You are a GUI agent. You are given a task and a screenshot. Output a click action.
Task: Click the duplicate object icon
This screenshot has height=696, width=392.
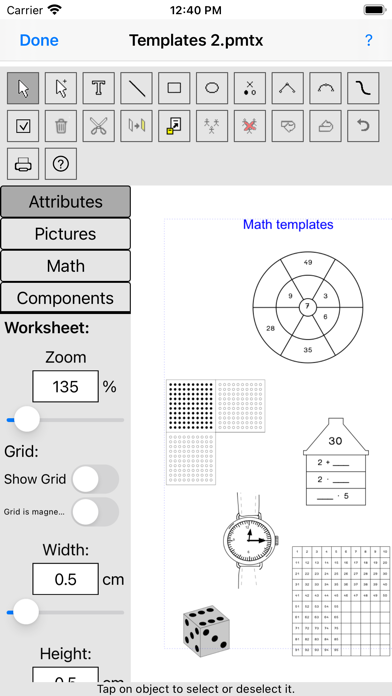pyautogui.click(x=136, y=126)
